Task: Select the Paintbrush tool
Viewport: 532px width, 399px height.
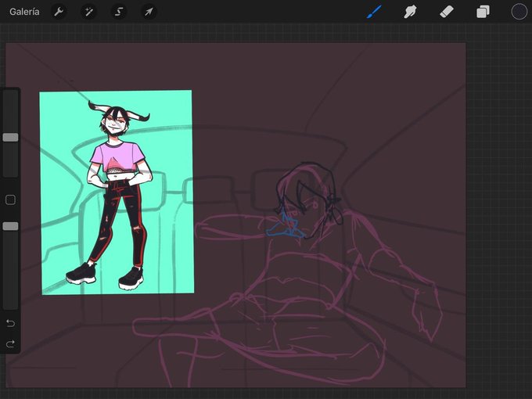Action: [374, 12]
